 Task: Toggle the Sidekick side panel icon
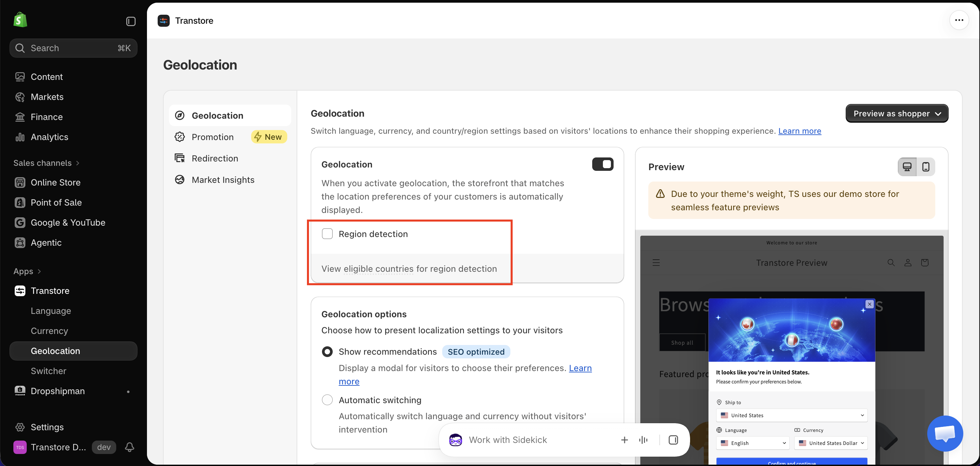click(x=673, y=440)
